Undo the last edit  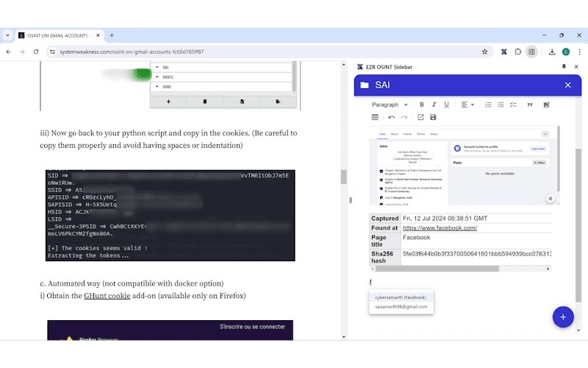pos(392,117)
